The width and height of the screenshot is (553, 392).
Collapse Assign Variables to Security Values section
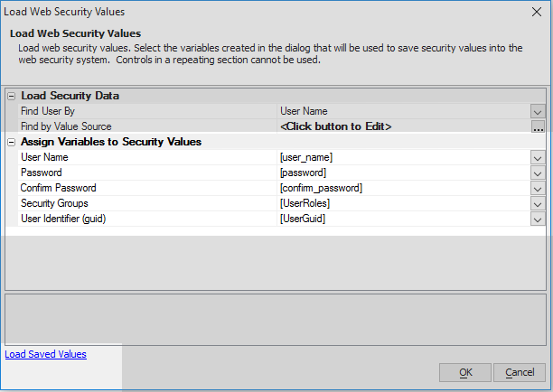pyautogui.click(x=12, y=142)
